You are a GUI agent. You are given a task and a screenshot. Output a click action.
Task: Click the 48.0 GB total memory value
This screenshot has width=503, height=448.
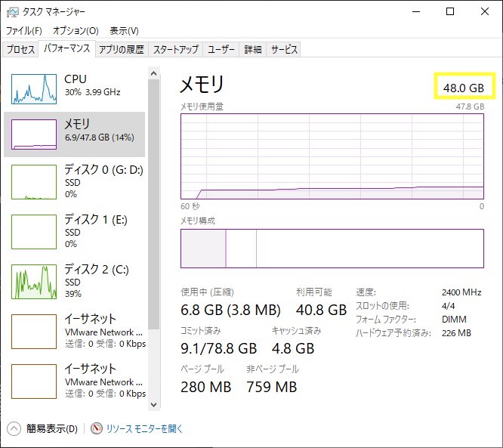(x=464, y=88)
